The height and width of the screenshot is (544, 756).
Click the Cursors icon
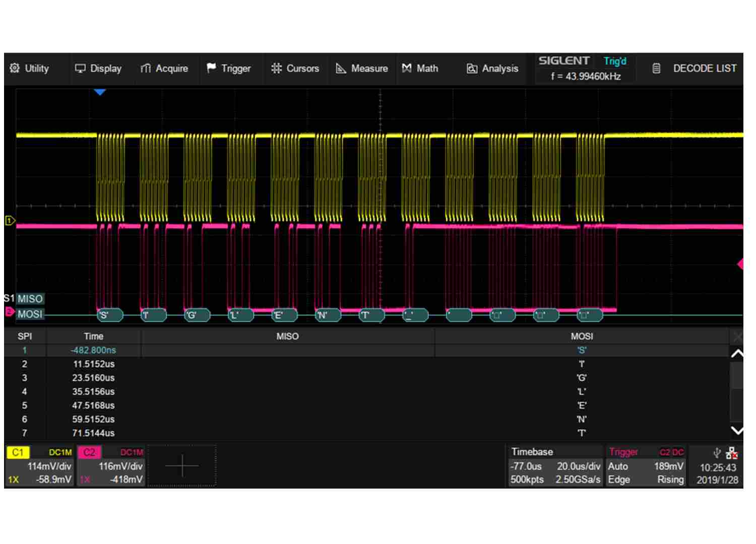pos(276,69)
